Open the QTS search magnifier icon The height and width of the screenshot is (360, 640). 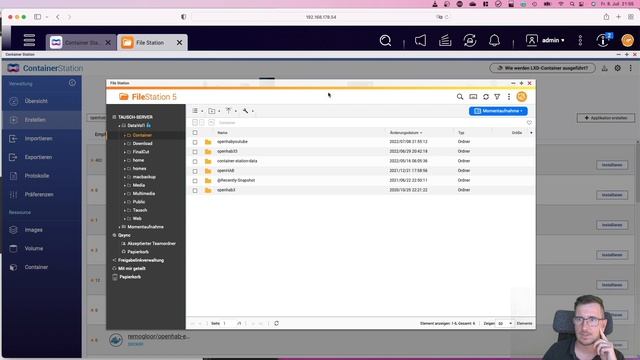coord(385,40)
